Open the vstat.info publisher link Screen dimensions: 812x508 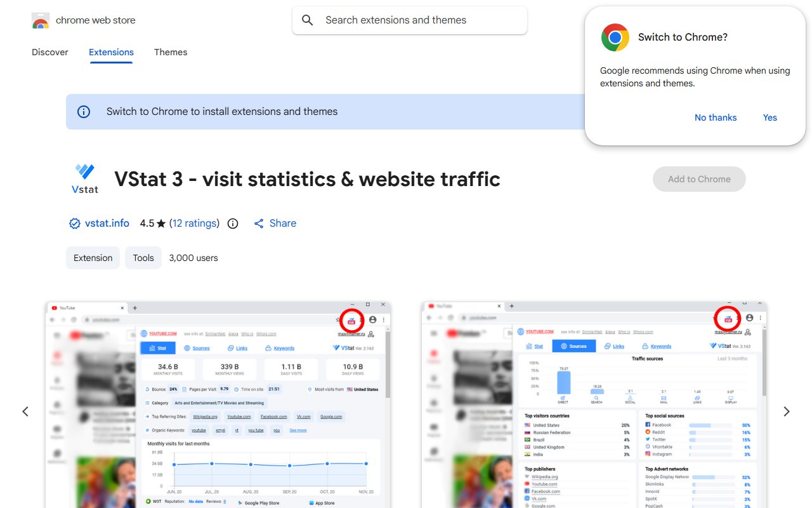(107, 224)
